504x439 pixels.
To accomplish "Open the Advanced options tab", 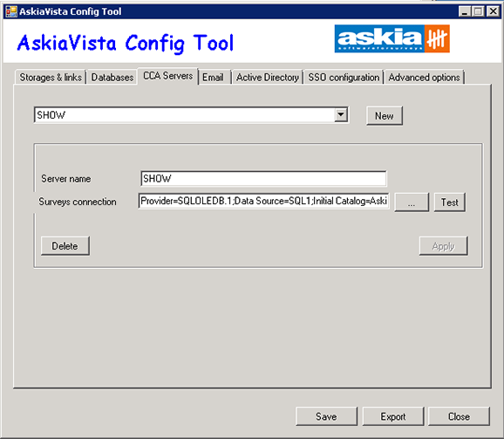I will (x=424, y=78).
